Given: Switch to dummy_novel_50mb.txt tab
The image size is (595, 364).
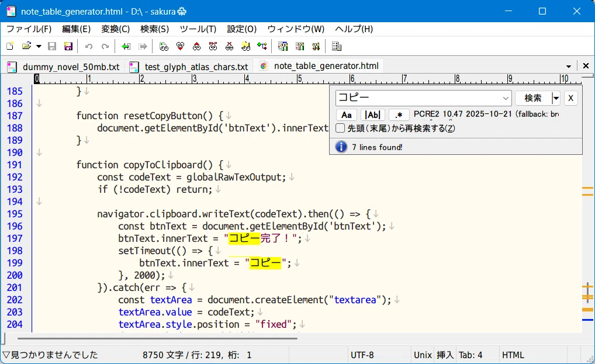Looking at the screenshot, I should (x=64, y=67).
